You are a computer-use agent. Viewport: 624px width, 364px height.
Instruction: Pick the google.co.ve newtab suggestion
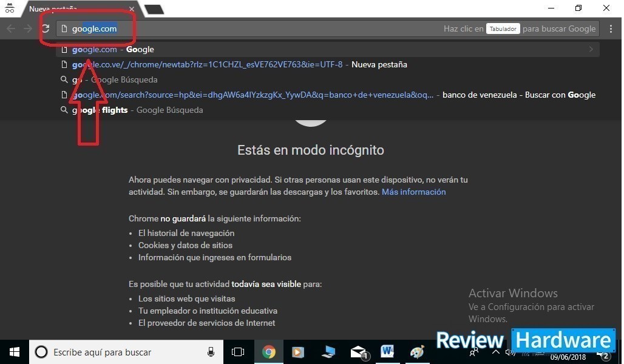pyautogui.click(x=328, y=64)
